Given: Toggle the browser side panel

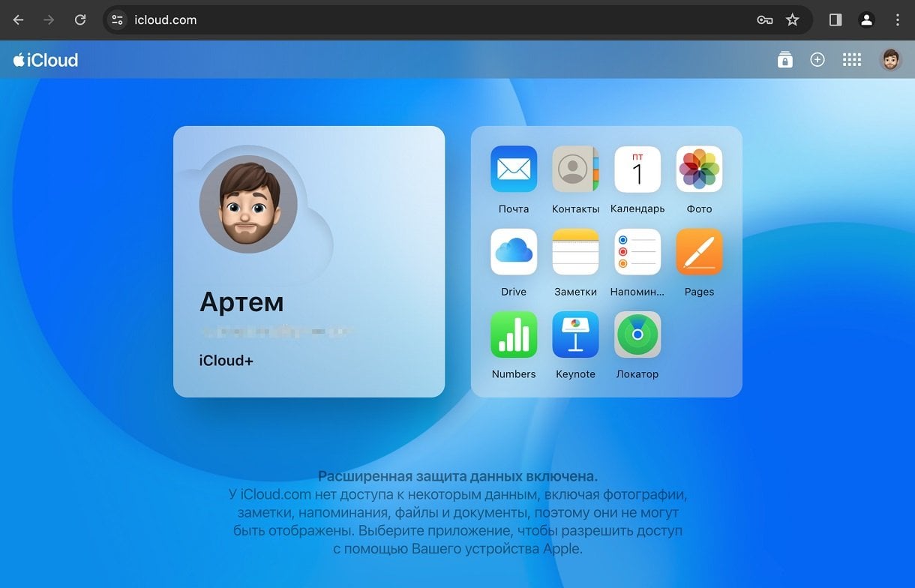Looking at the screenshot, I should tap(835, 20).
